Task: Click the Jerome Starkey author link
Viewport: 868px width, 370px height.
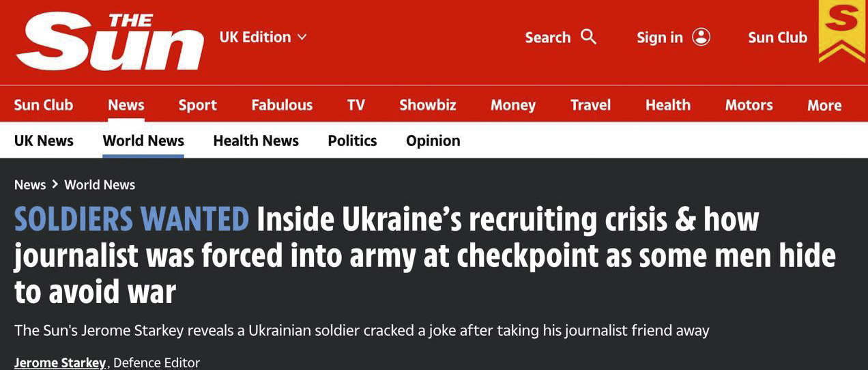Action: pyautogui.click(x=60, y=362)
